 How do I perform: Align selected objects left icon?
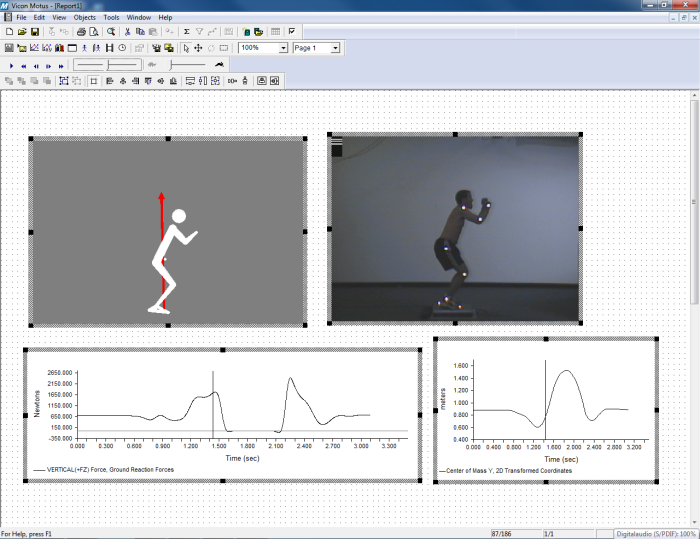[x=110, y=81]
